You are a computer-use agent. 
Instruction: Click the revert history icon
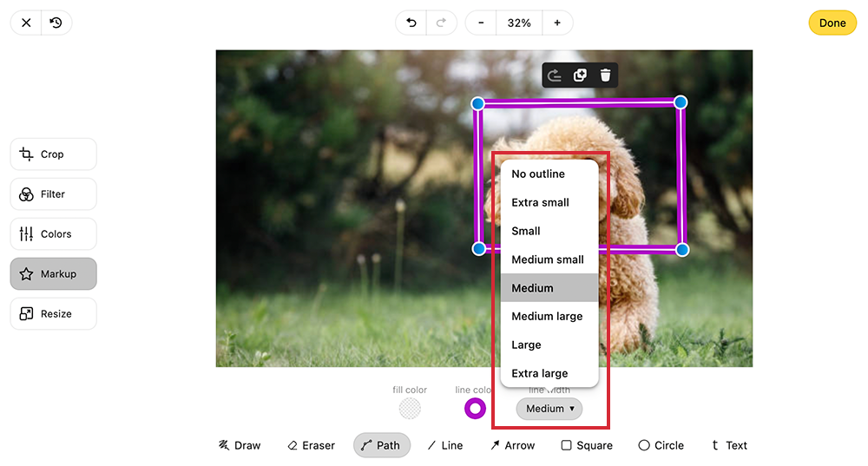coord(56,23)
